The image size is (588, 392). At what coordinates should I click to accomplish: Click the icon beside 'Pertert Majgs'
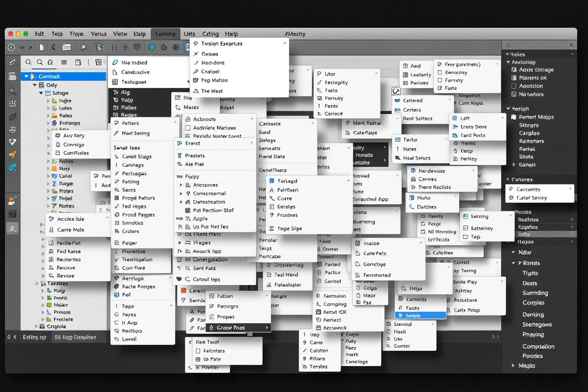point(514,117)
